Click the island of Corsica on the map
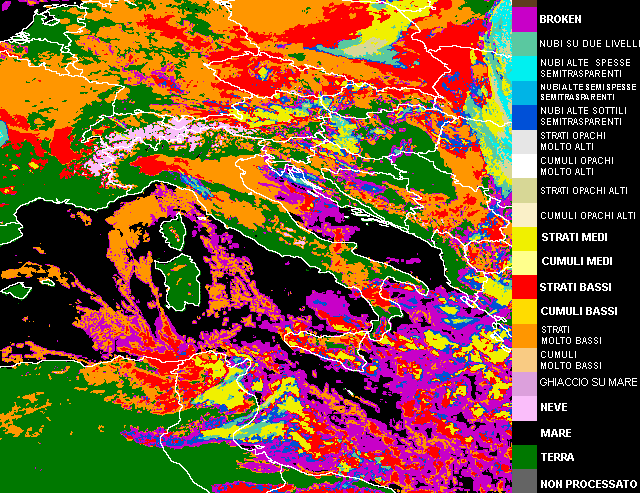The height and width of the screenshot is (493, 640). (x=172, y=231)
